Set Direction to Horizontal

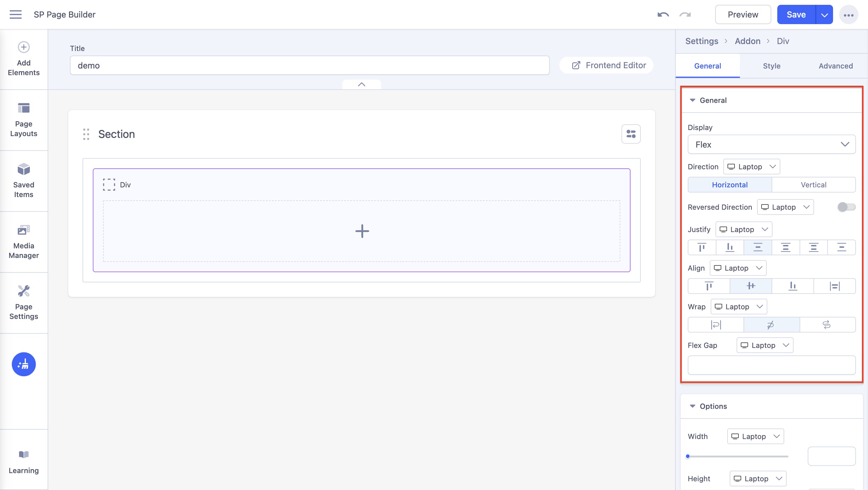pos(729,185)
